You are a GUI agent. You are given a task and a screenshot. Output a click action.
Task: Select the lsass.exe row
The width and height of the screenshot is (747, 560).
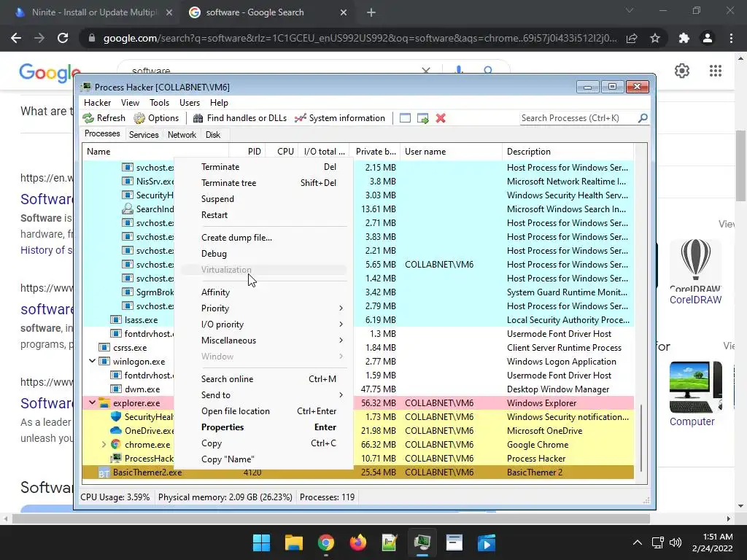pyautogui.click(x=357, y=320)
